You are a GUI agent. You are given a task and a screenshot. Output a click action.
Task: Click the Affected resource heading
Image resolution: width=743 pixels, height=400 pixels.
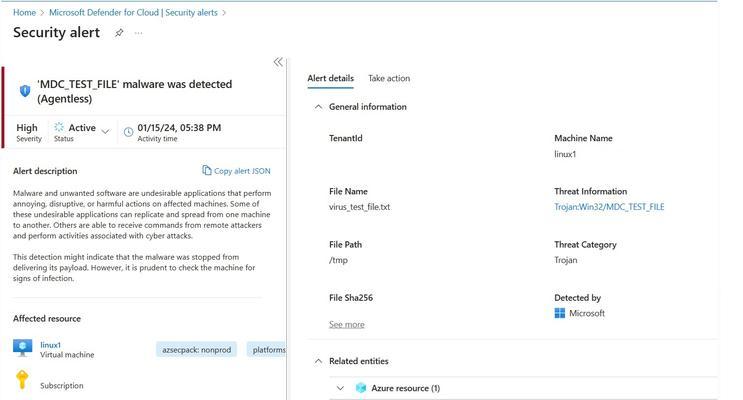tap(46, 319)
